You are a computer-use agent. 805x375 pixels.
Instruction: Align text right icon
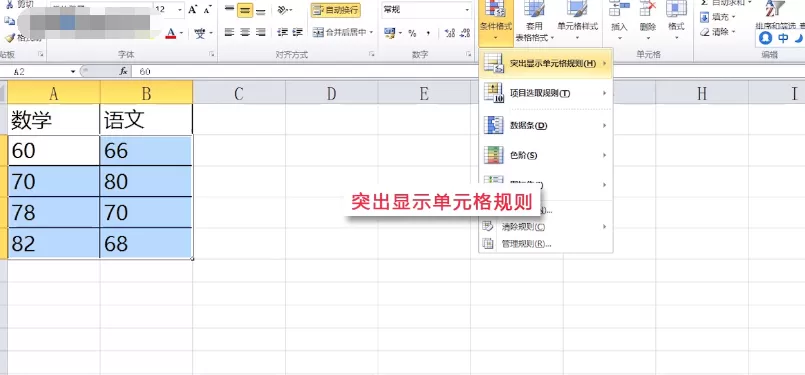tap(261, 32)
